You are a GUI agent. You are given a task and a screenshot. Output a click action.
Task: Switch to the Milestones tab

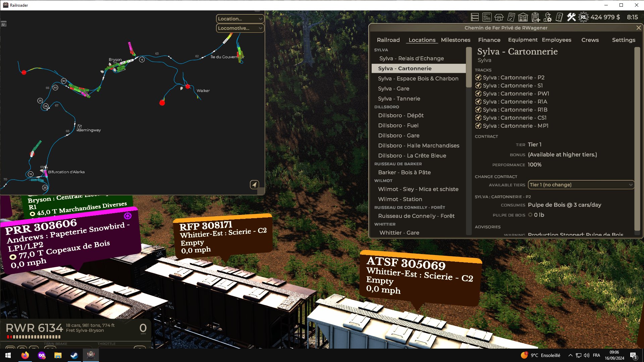pos(455,40)
